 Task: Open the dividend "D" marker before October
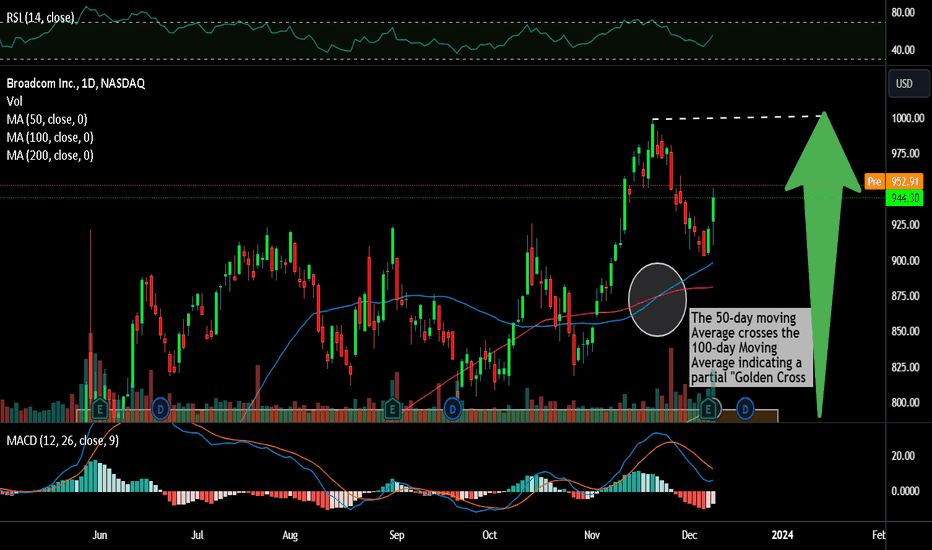pos(453,409)
